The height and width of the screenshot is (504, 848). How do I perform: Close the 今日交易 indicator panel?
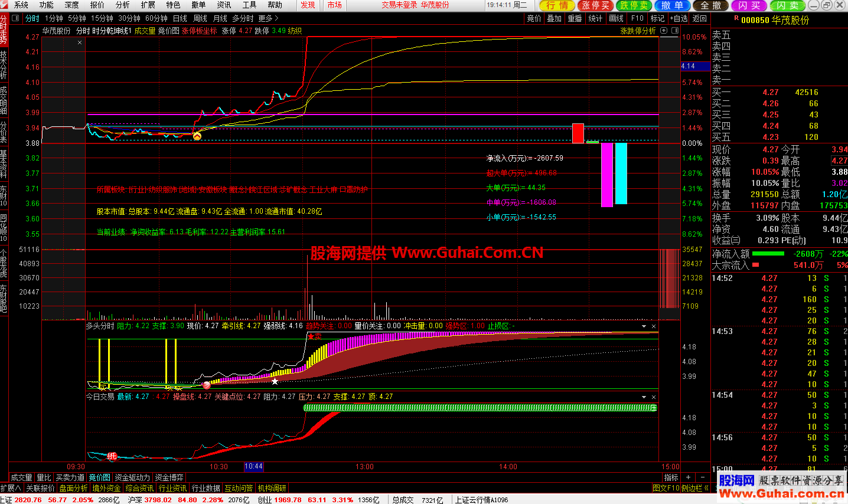pos(654,397)
